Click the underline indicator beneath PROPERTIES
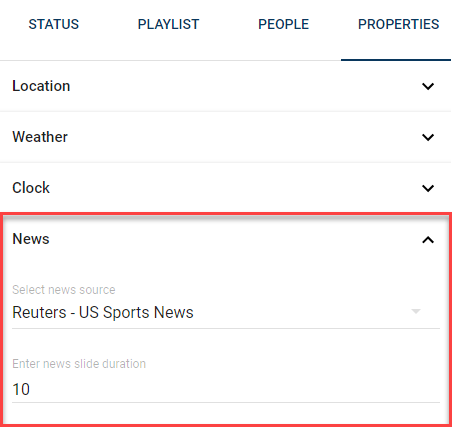This screenshot has height=427, width=452. pyautogui.click(x=396, y=60)
